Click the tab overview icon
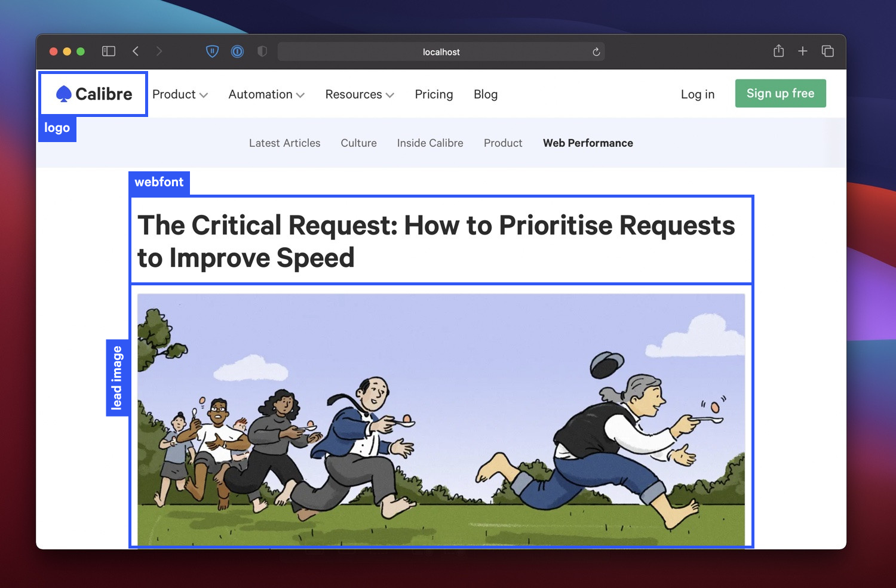Screen dimensions: 896x588 (828, 51)
